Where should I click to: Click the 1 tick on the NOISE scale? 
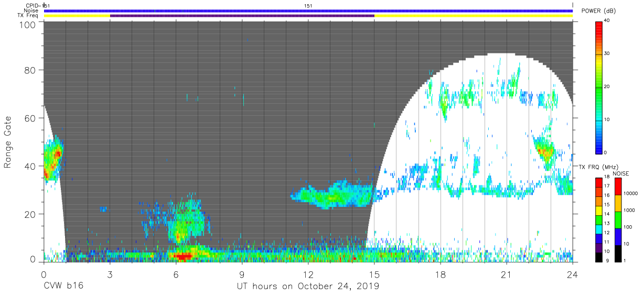pyautogui.click(x=626, y=260)
